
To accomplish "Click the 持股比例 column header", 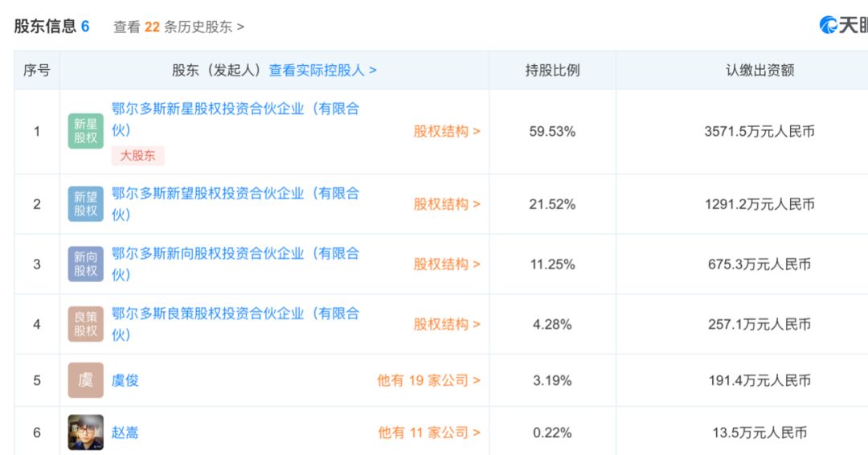I will coord(552,70).
